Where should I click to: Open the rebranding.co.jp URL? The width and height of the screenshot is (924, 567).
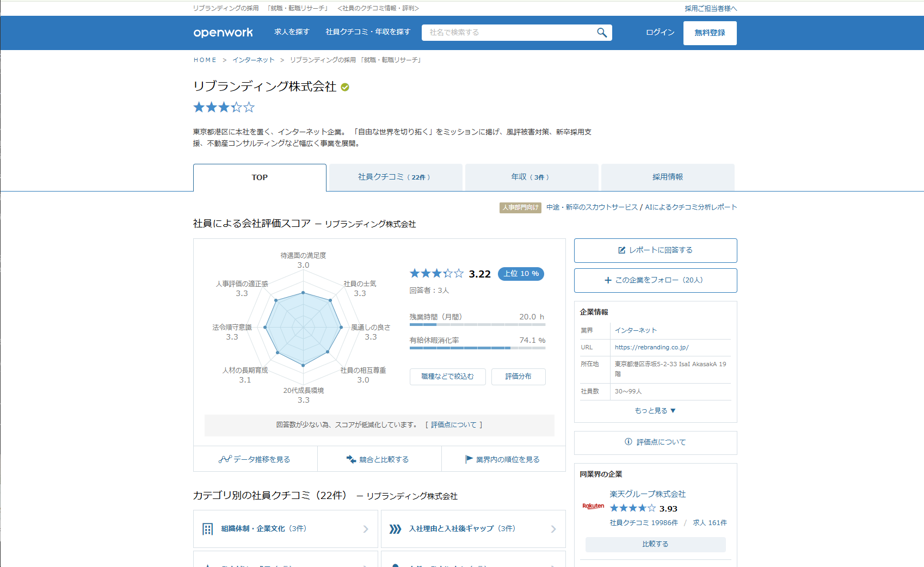click(651, 347)
